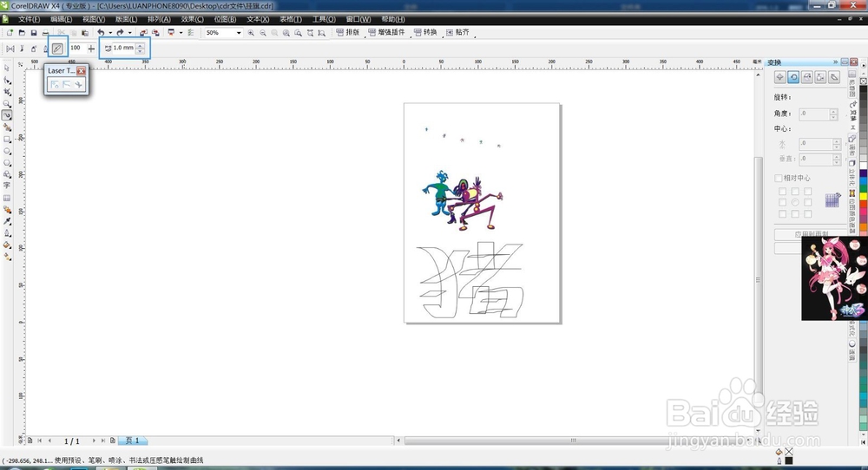Screen dimensions: 868x470
Task: Select the Interactive Blend tool in toolbox
Action: (7, 210)
